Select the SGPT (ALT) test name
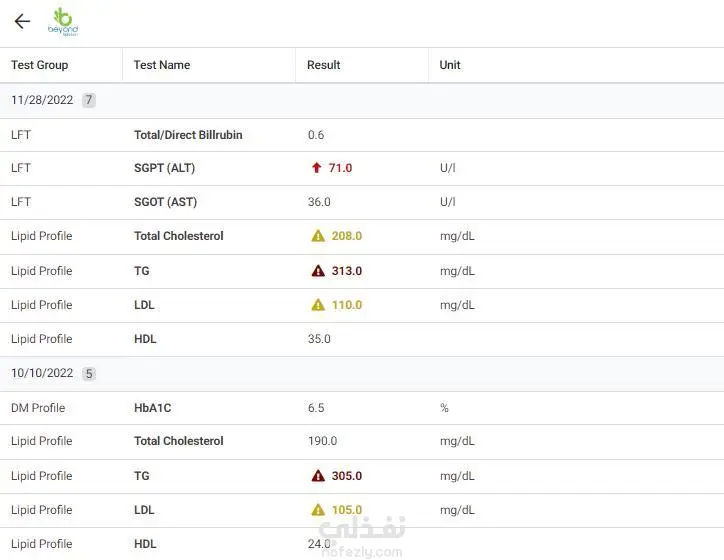The height and width of the screenshot is (560, 724). [164, 168]
